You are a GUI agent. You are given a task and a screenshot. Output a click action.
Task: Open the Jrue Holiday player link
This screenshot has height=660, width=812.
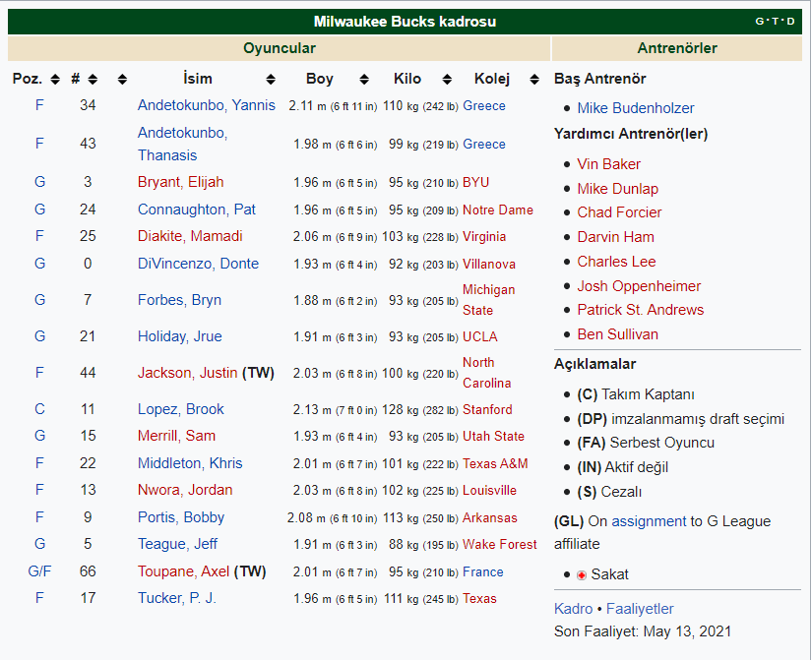179,336
